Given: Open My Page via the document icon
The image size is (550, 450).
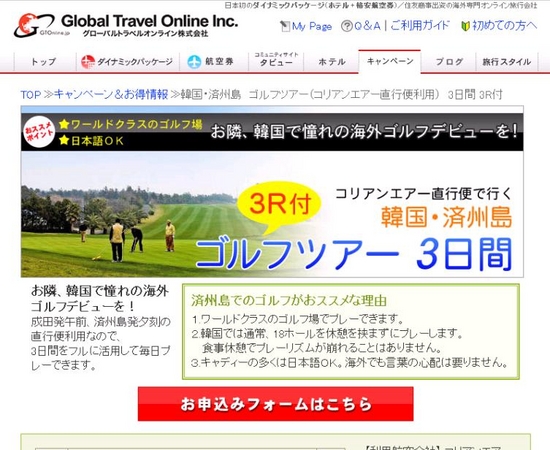Looking at the screenshot, I should (285, 26).
